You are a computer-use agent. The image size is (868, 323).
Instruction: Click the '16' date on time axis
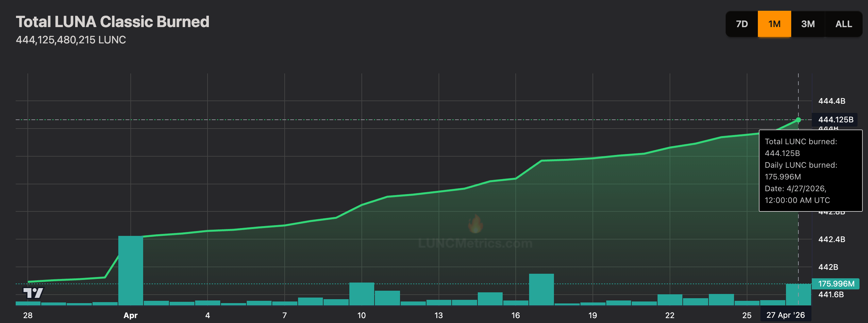[515, 315]
